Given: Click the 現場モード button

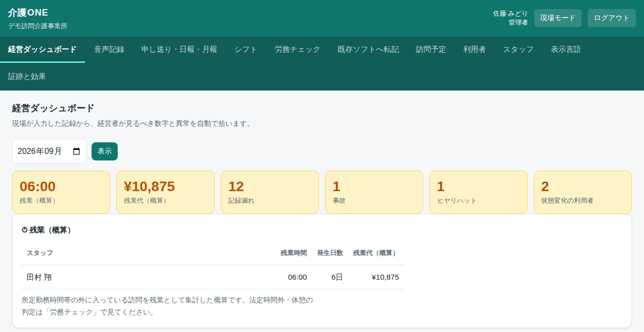Looking at the screenshot, I should point(558,18).
